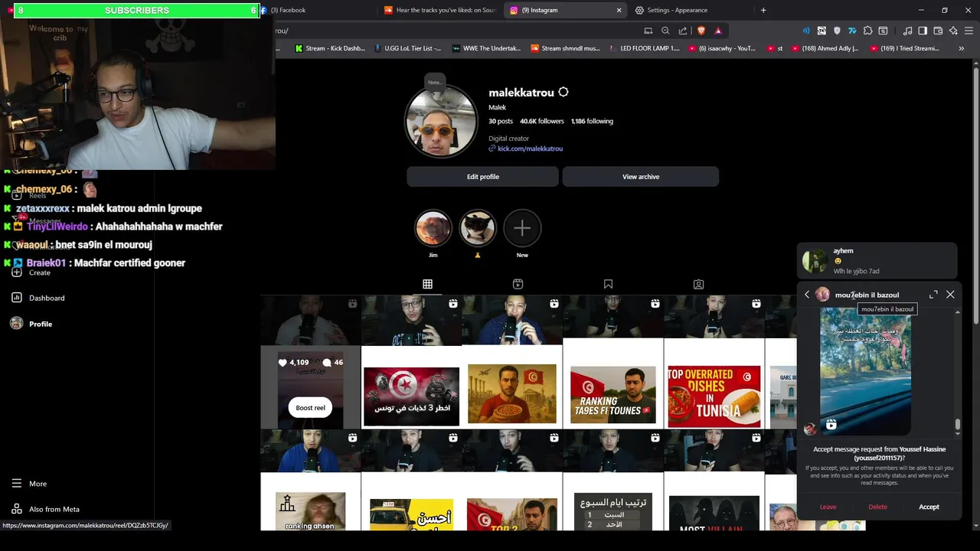Show more bookmarks chevron
The height and width of the screenshot is (551, 980).
[962, 48]
